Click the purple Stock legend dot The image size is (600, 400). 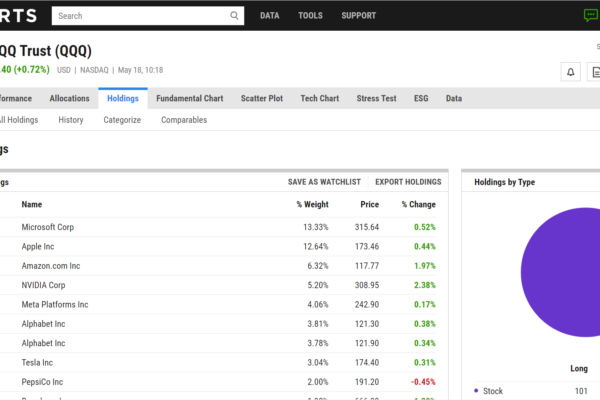(476, 391)
